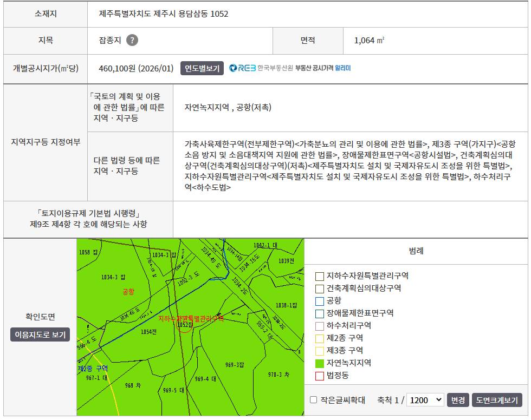Click the 이음지도로 보기 button
Image resolution: width=531 pixels, height=420 pixels.
coord(40,334)
